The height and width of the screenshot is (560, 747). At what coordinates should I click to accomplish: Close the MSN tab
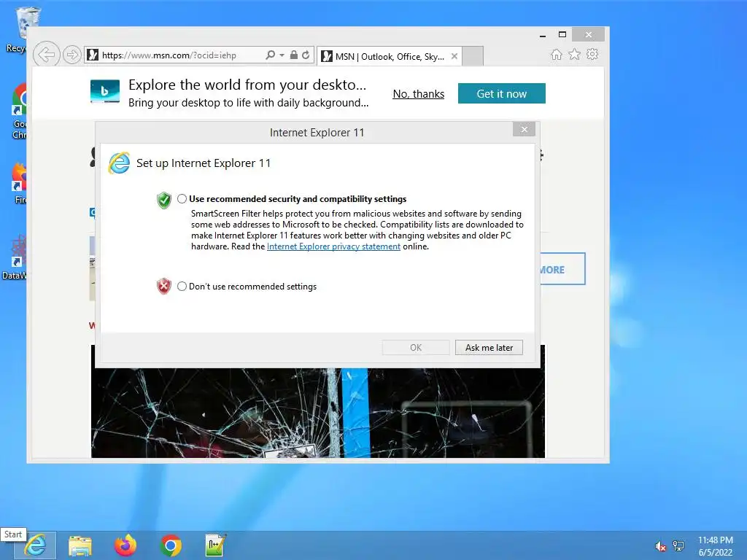(x=454, y=56)
